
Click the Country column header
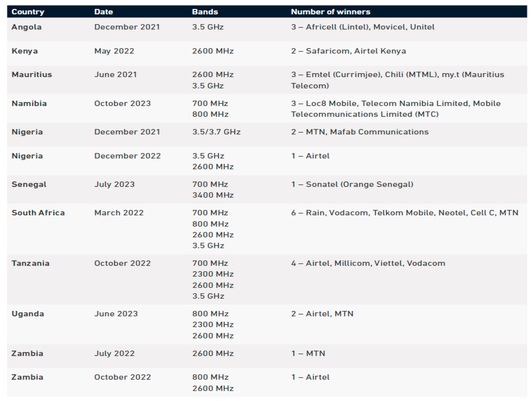click(28, 12)
